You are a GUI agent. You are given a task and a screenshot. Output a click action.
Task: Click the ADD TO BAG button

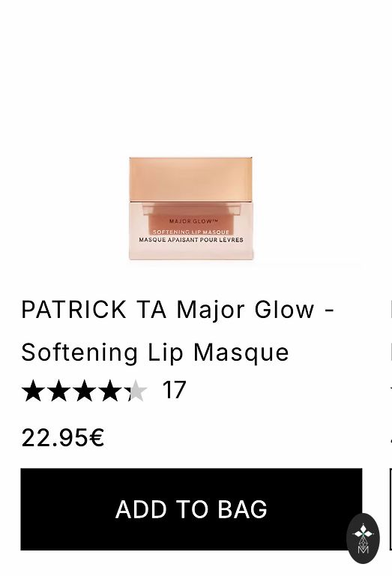click(x=191, y=509)
